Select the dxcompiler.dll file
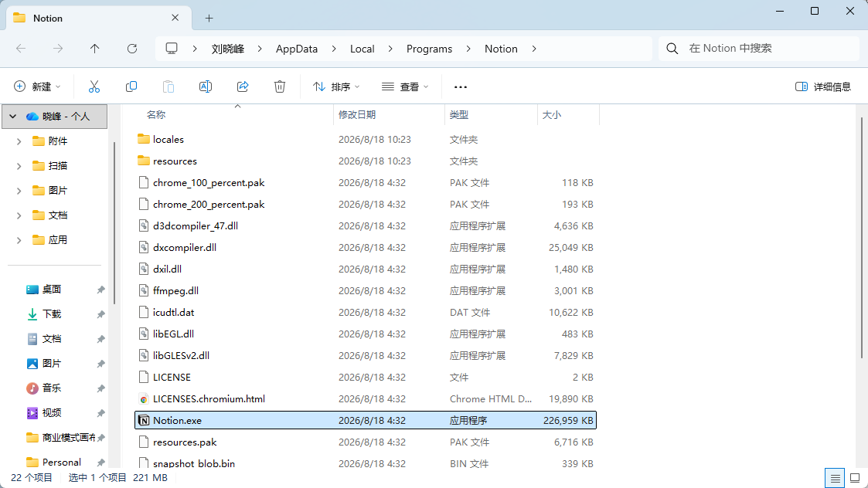Image resolution: width=868 pixels, height=488 pixels. tap(366, 247)
